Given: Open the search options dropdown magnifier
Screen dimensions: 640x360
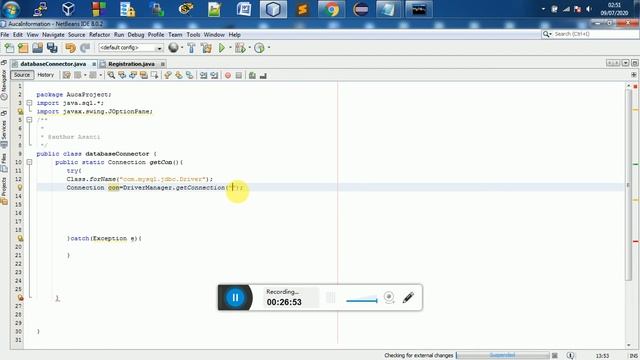Looking at the screenshot, I should coord(547,34).
